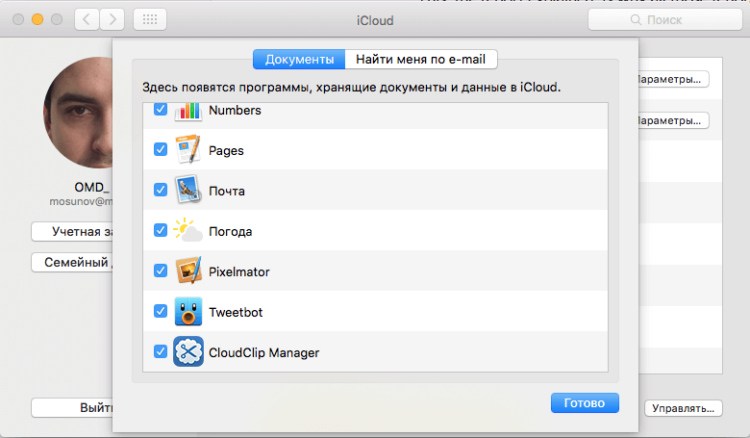Uncheck the Tweetbot checkbox

coord(160,311)
